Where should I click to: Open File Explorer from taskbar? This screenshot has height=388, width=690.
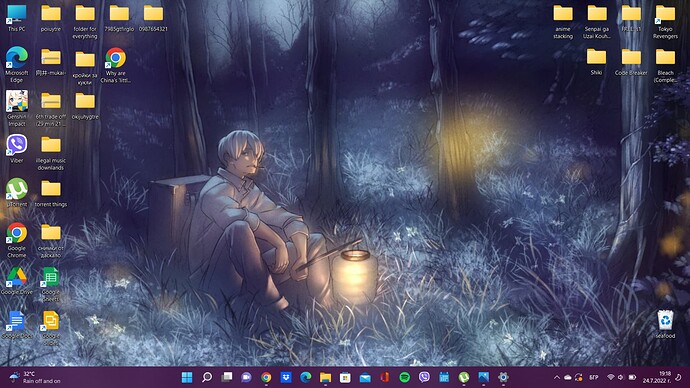(x=325, y=377)
